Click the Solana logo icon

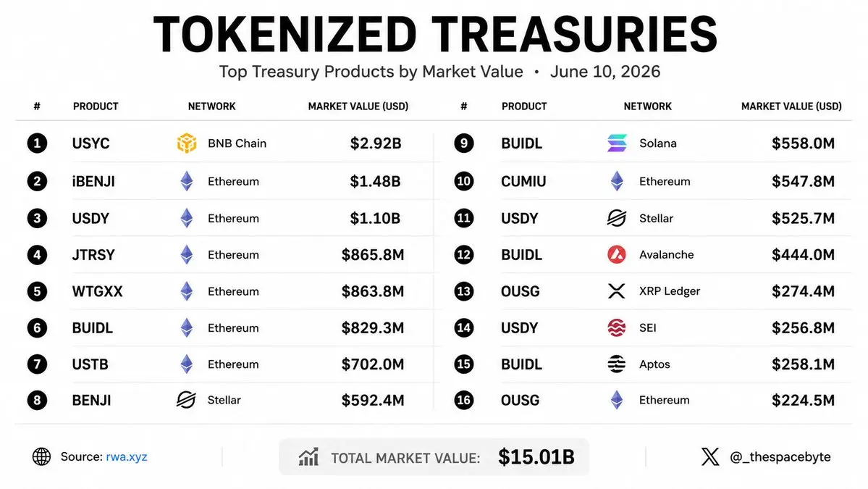[x=617, y=143]
